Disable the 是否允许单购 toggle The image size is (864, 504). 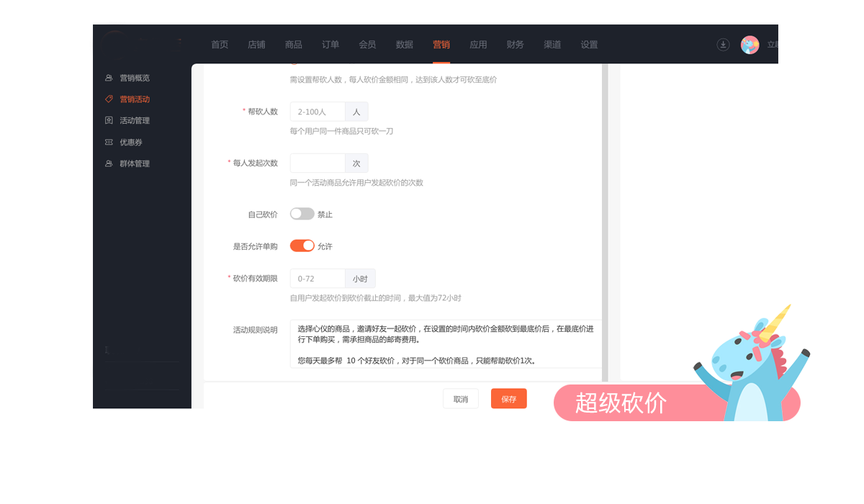302,246
